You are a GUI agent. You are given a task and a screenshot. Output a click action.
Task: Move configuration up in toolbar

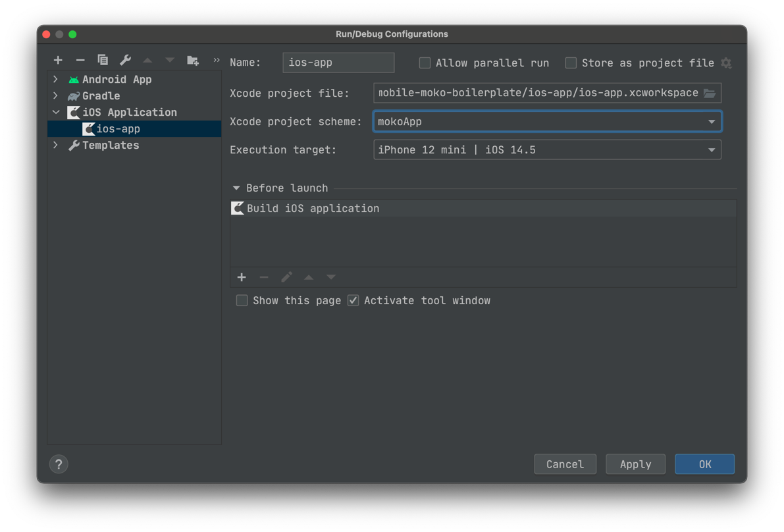147,61
